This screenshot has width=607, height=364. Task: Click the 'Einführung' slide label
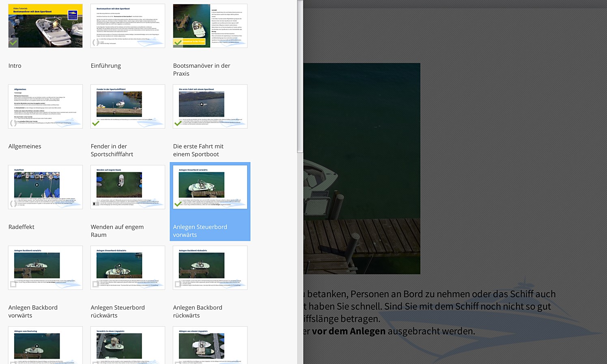[x=106, y=66]
